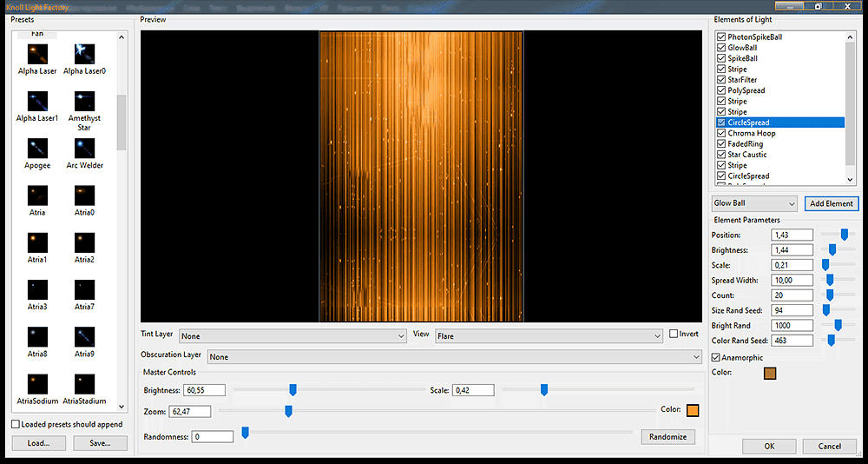Pick the Arc Welder preset thumbnail

(84, 149)
